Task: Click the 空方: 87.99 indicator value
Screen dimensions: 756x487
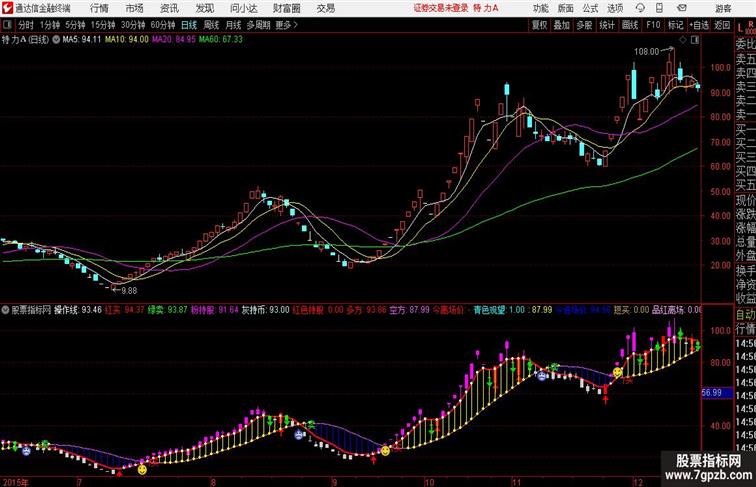Action: click(x=409, y=310)
